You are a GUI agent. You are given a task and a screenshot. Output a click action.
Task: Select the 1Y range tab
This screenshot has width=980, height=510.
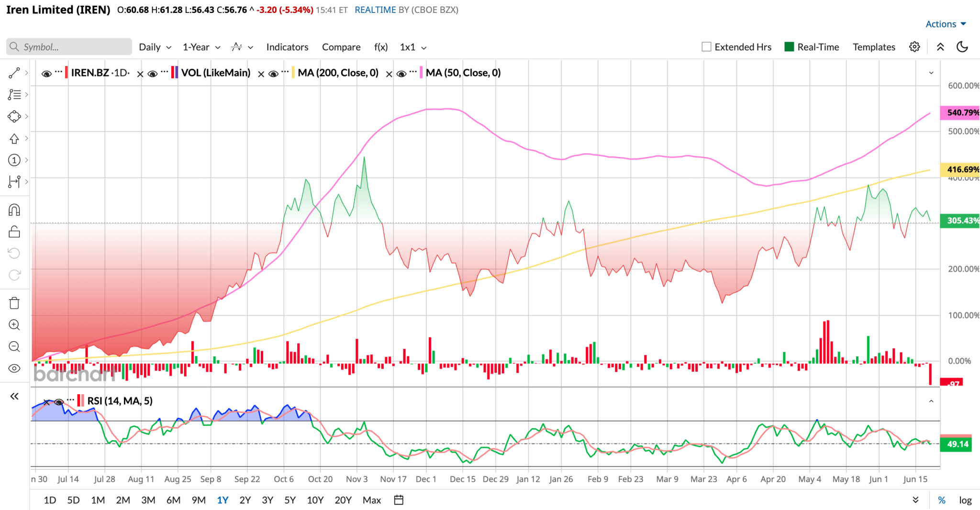click(223, 500)
